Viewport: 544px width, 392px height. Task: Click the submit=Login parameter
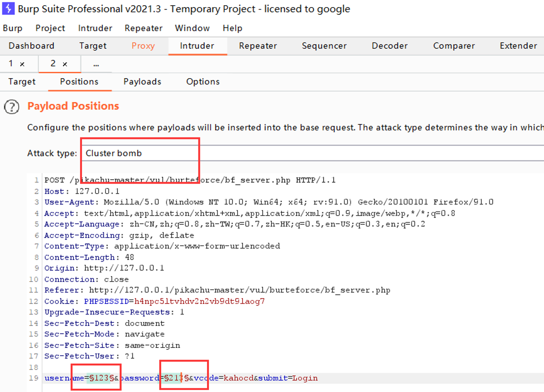coord(288,378)
